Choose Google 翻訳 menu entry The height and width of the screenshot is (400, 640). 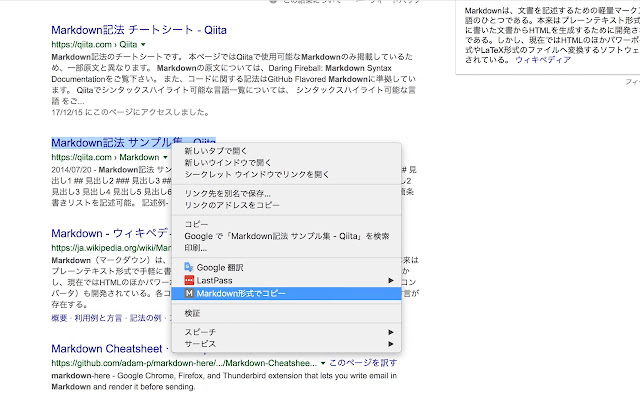tap(286, 267)
